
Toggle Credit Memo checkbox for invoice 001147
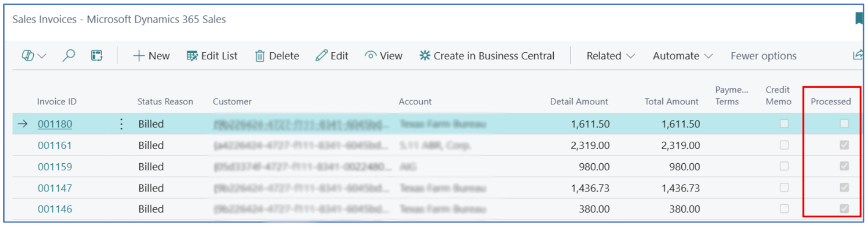tap(784, 187)
